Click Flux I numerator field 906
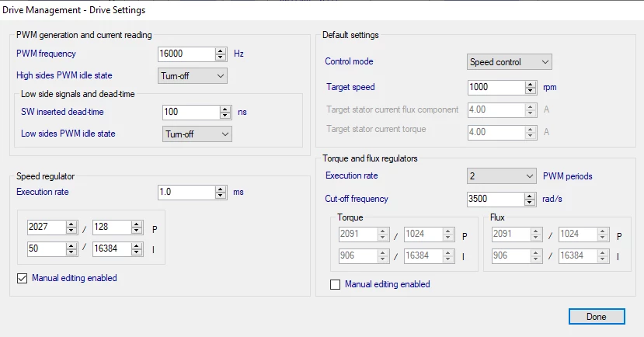The image size is (644, 337). (x=511, y=255)
